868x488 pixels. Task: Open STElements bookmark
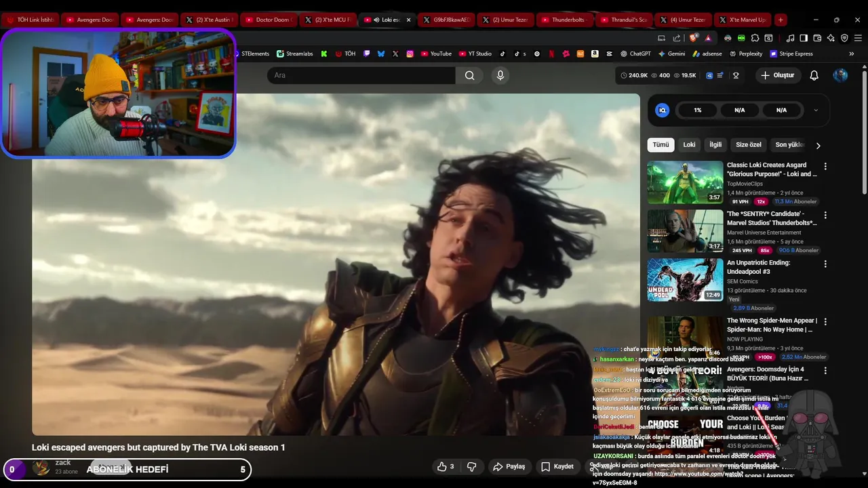pyautogui.click(x=254, y=54)
